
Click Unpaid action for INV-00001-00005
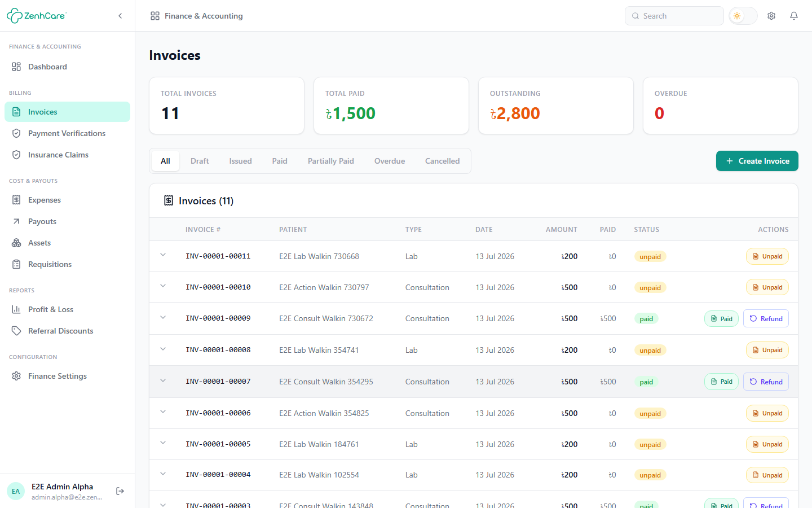tap(767, 444)
